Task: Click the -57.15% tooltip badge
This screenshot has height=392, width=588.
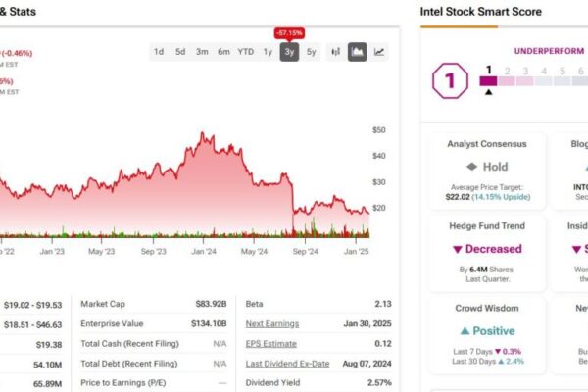Action: click(289, 33)
